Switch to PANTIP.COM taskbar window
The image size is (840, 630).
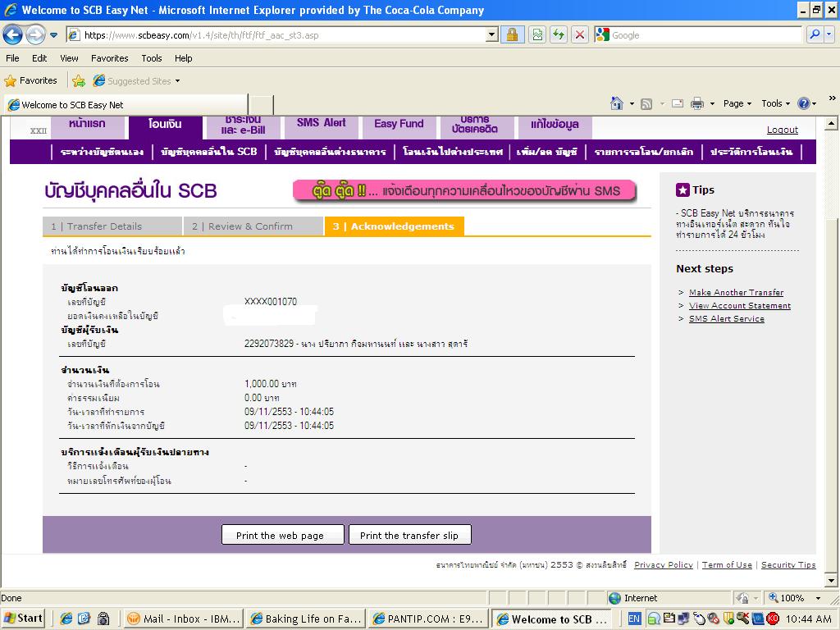(428, 619)
